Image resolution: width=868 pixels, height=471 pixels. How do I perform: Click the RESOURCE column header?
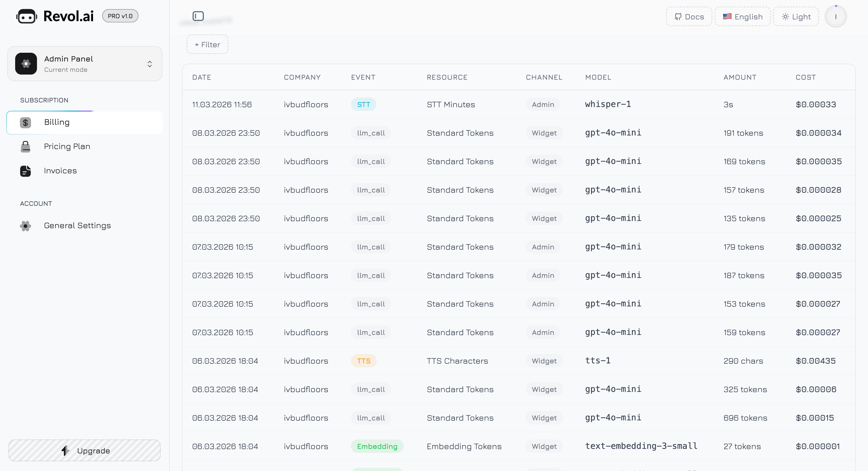(x=447, y=77)
